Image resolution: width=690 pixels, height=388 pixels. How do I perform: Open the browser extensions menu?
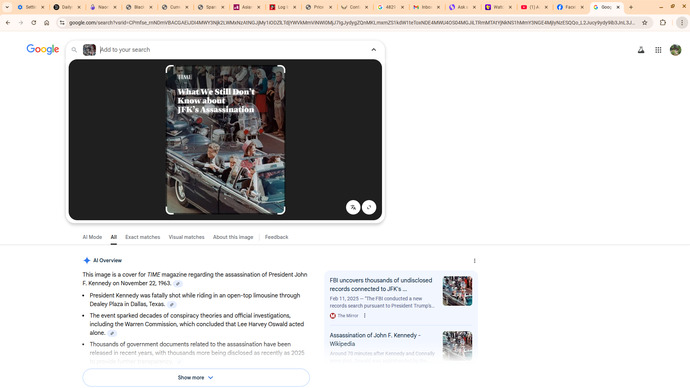click(x=663, y=22)
